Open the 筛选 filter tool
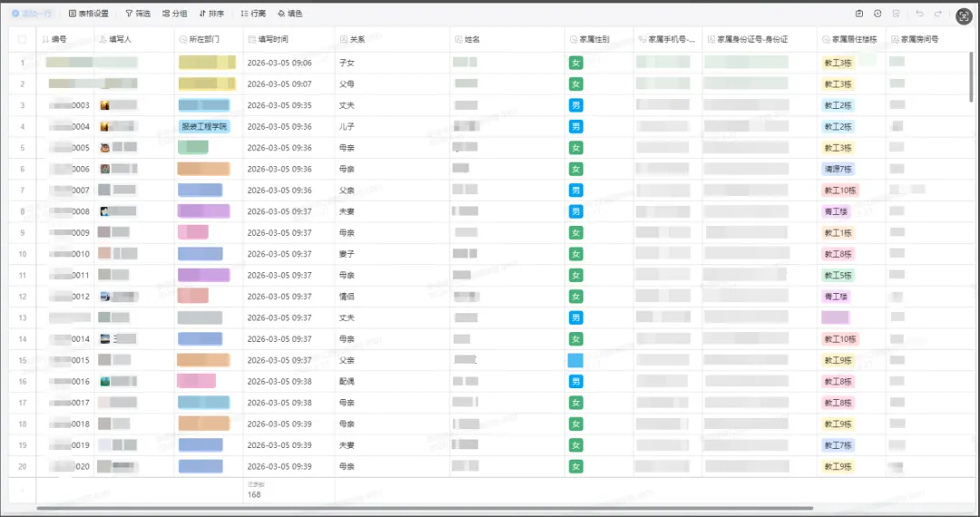980x517 pixels. coord(138,14)
